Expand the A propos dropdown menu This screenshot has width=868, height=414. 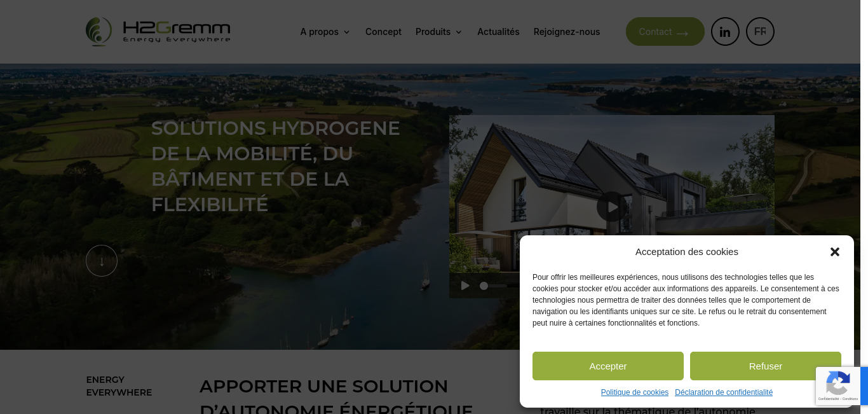(x=325, y=32)
